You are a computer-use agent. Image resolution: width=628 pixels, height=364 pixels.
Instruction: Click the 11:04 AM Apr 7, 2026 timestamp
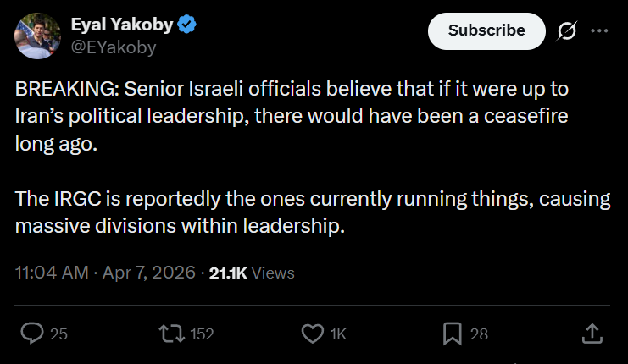point(106,273)
